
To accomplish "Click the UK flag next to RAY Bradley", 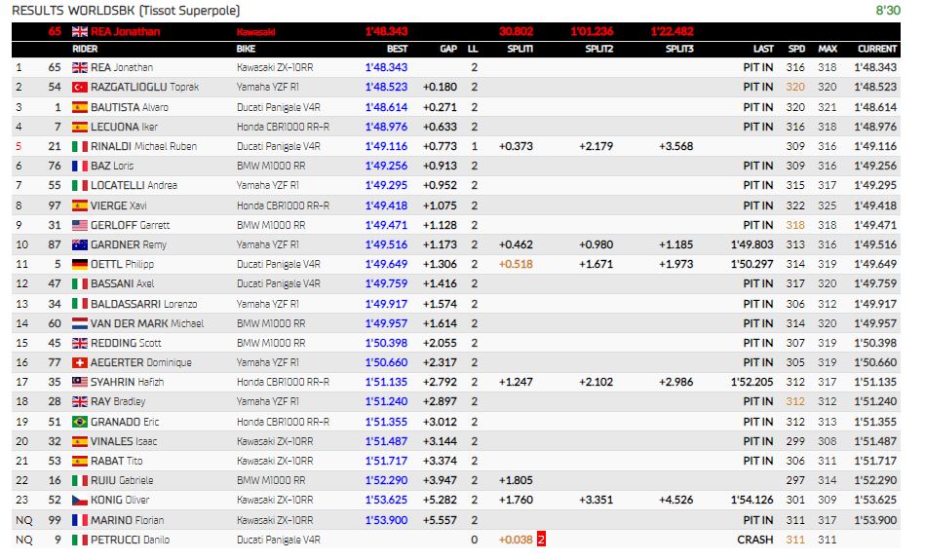I will [x=80, y=402].
